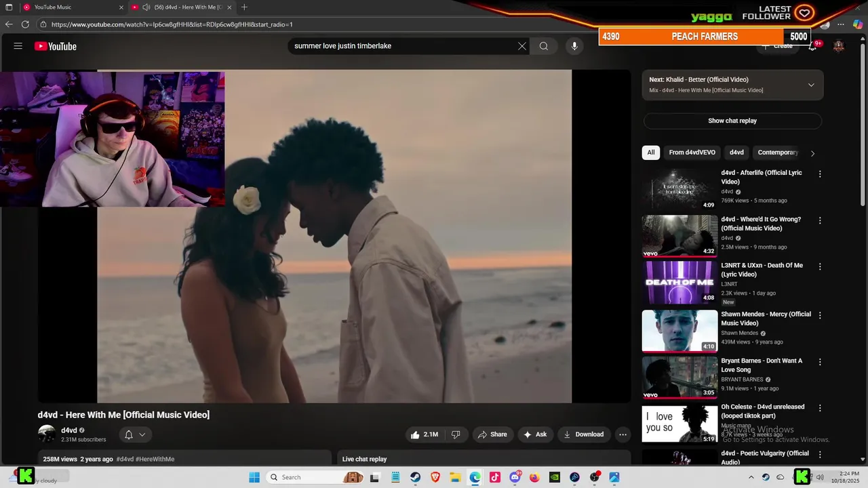Image resolution: width=868 pixels, height=488 pixels.
Task: Ask about this video
Action: (535, 434)
